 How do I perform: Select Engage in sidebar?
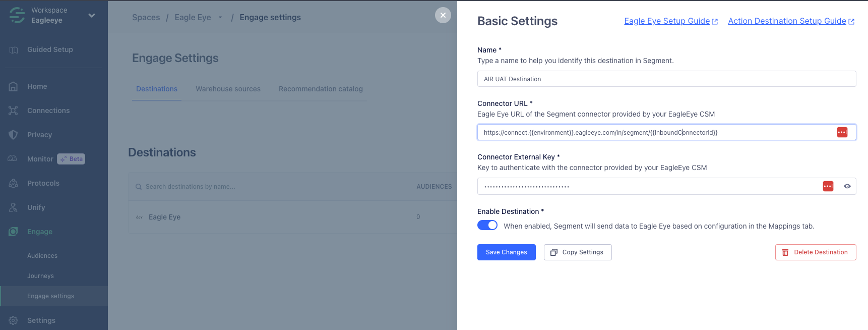coord(40,232)
